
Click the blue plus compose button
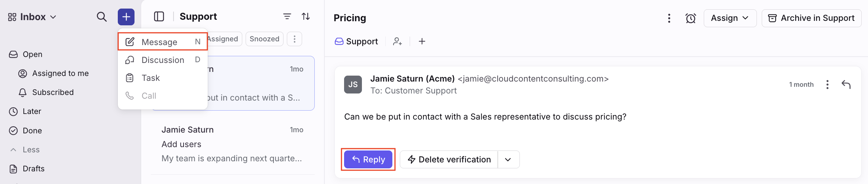tap(126, 17)
